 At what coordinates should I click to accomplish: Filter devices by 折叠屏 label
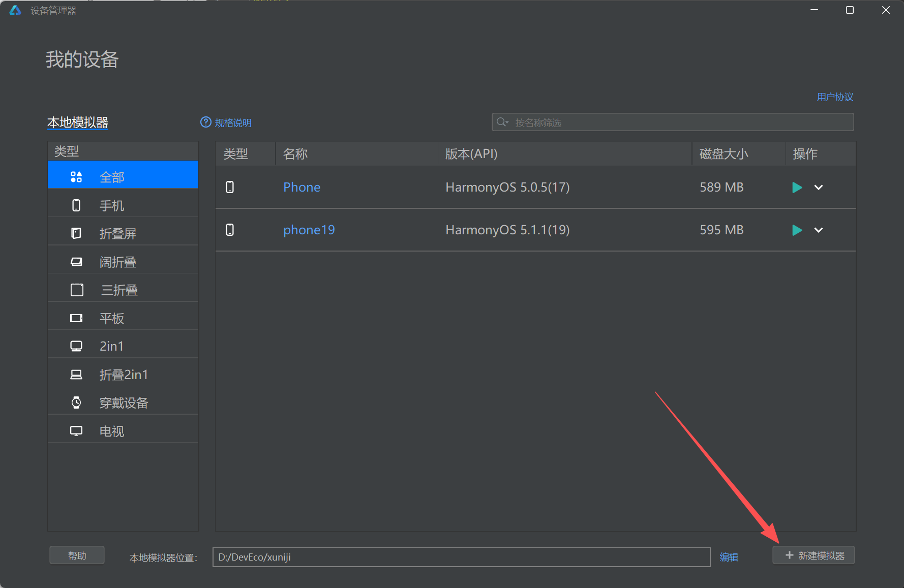[x=118, y=234]
